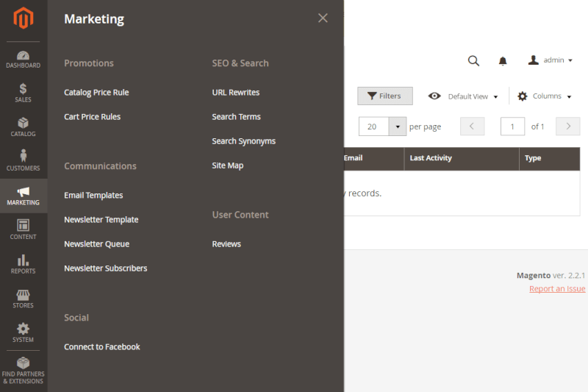
Task: Close the Marketing submenu panel
Action: [323, 18]
